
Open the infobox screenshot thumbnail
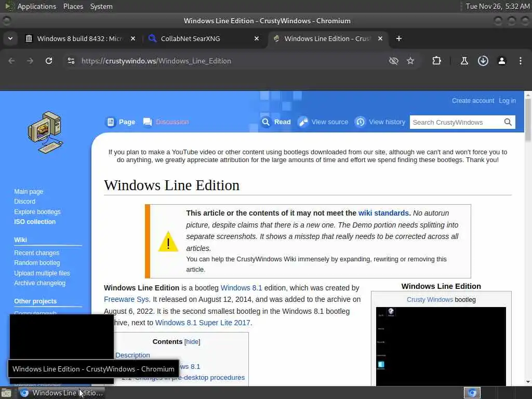point(441,346)
